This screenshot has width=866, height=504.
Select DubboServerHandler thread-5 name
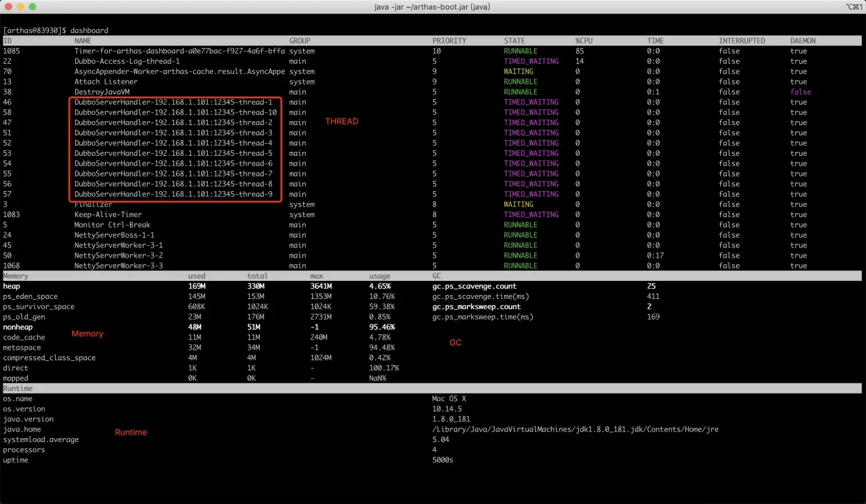point(173,153)
